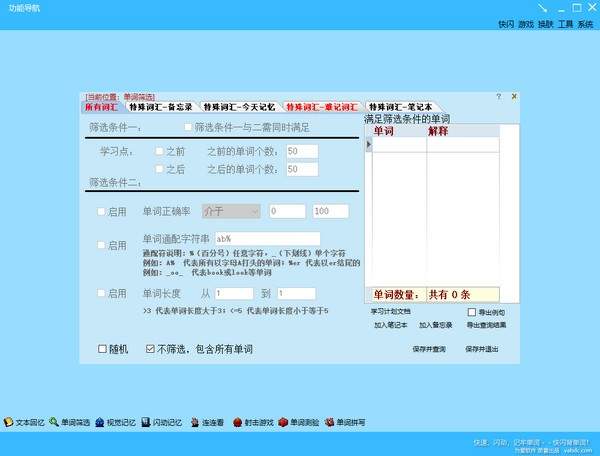Click the 保存并退出 button
The image size is (600, 456).
pos(482,349)
